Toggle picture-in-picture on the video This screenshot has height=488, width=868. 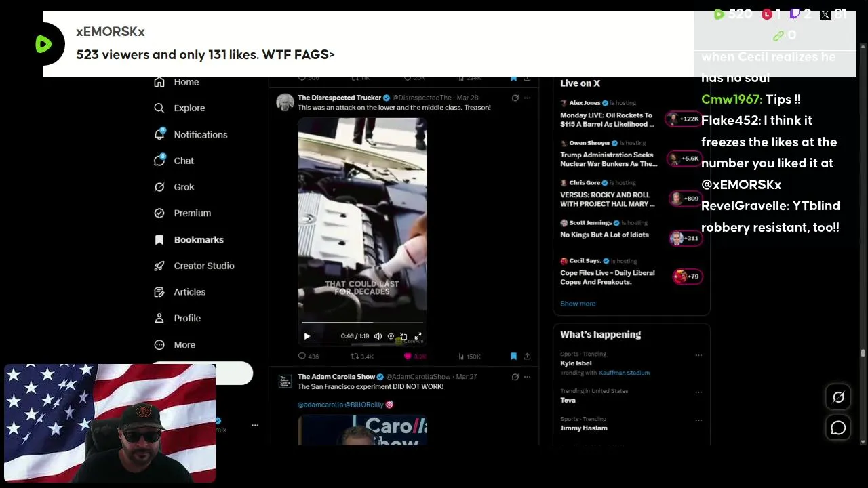pos(403,336)
